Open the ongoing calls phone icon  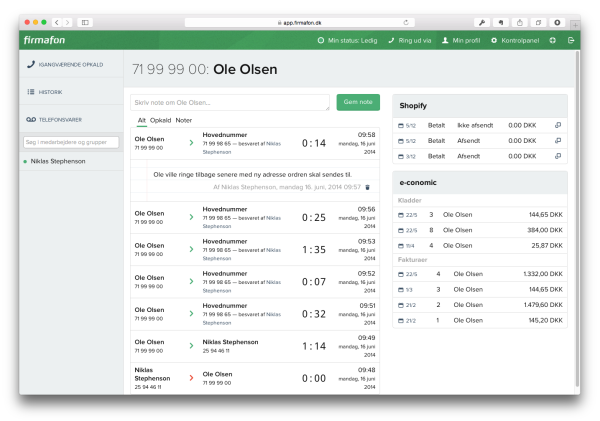pos(31,64)
